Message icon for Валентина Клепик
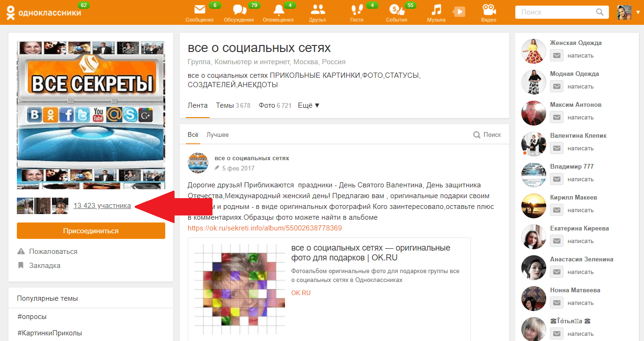Screen dimensions: 644x341 click(x=556, y=148)
